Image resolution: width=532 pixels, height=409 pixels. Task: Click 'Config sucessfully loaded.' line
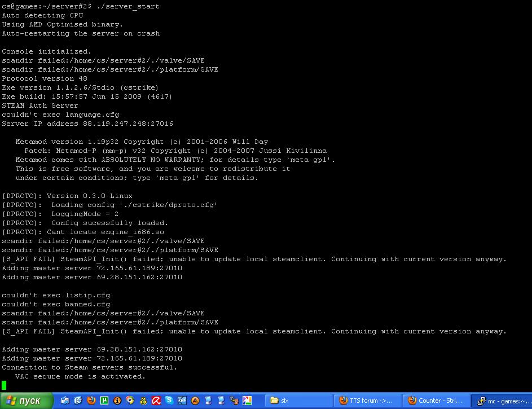[x=85, y=223]
